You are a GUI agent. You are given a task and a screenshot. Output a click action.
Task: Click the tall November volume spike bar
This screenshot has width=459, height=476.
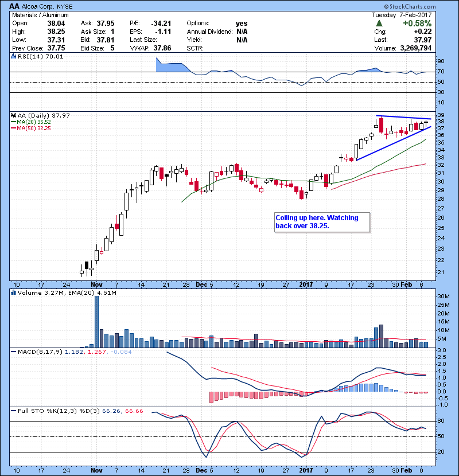click(x=96, y=322)
